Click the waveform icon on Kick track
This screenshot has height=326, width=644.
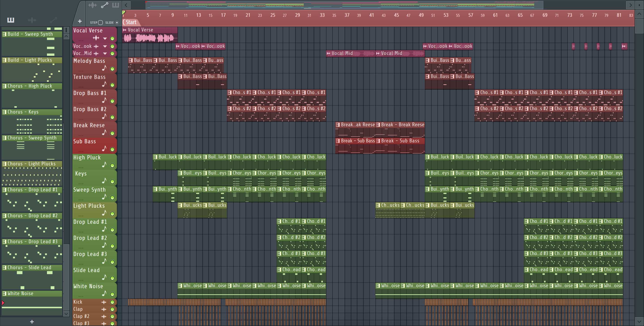[104, 302]
